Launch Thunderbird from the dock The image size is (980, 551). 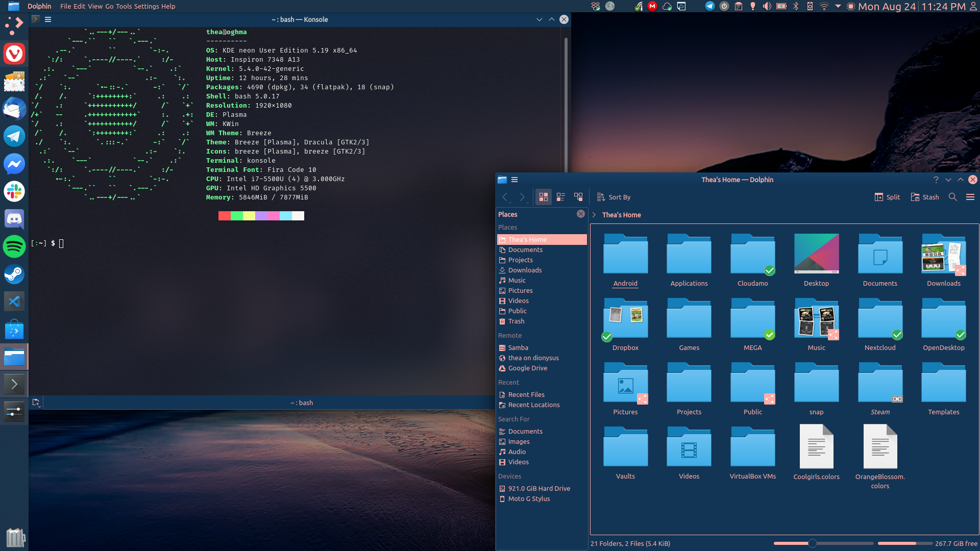coord(14,109)
